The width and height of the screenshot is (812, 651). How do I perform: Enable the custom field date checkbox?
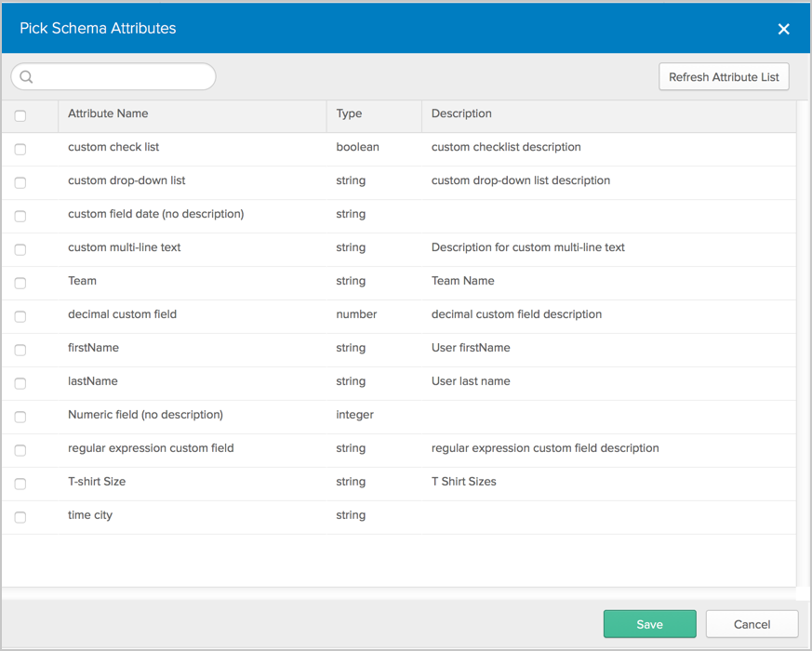(20, 216)
